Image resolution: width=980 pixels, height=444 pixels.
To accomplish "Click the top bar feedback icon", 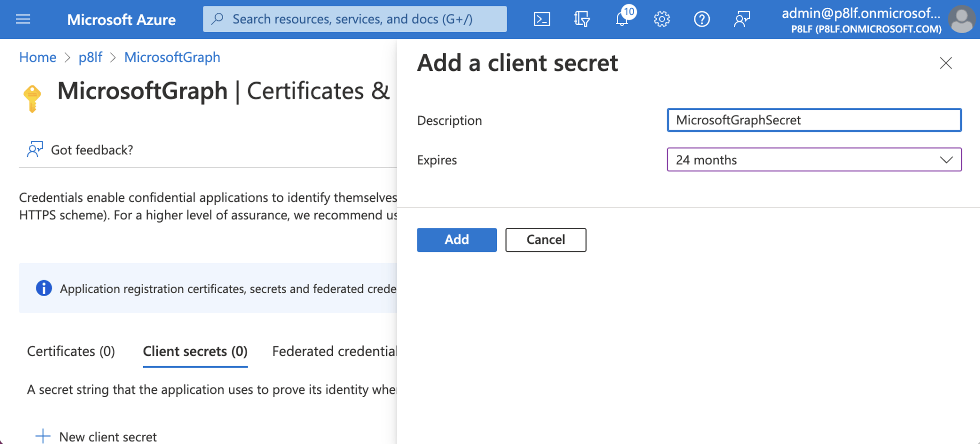I will tap(742, 20).
